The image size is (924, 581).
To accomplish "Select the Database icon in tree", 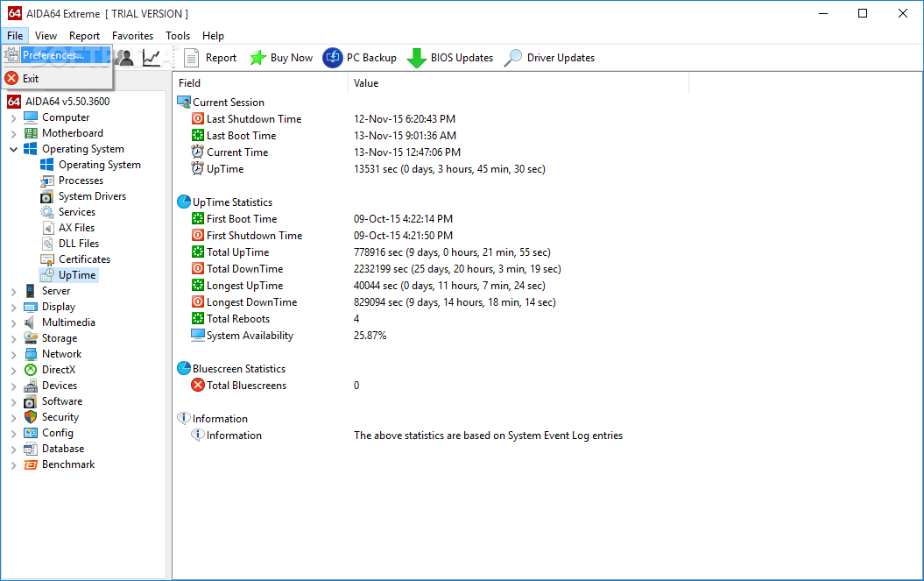I will click(x=31, y=449).
